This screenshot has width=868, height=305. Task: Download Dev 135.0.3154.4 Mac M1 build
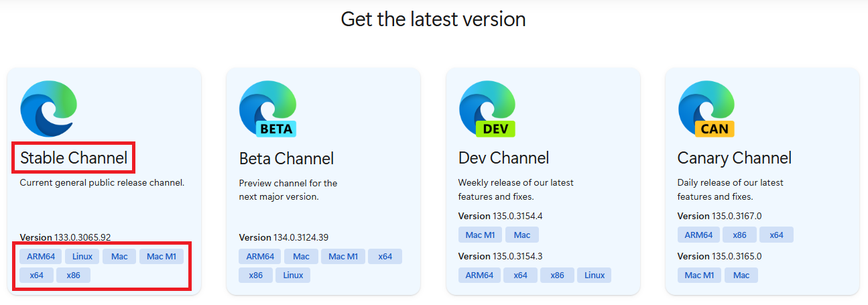point(481,235)
